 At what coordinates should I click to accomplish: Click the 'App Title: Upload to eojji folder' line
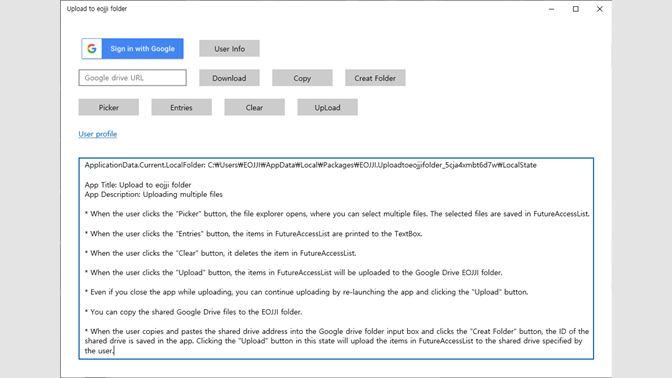click(138, 185)
